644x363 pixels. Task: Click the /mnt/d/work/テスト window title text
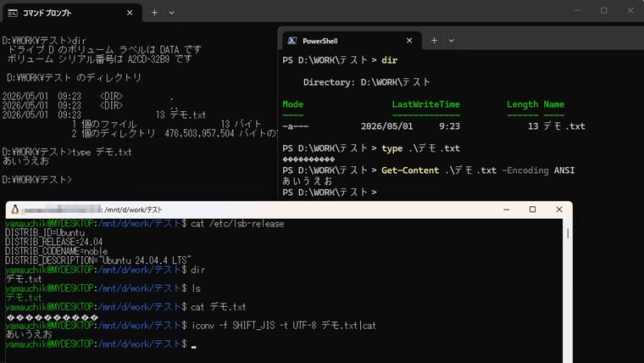coord(133,209)
